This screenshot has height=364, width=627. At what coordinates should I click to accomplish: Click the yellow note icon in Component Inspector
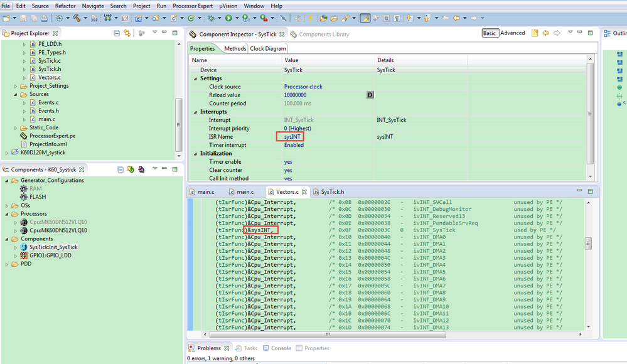[x=535, y=33]
